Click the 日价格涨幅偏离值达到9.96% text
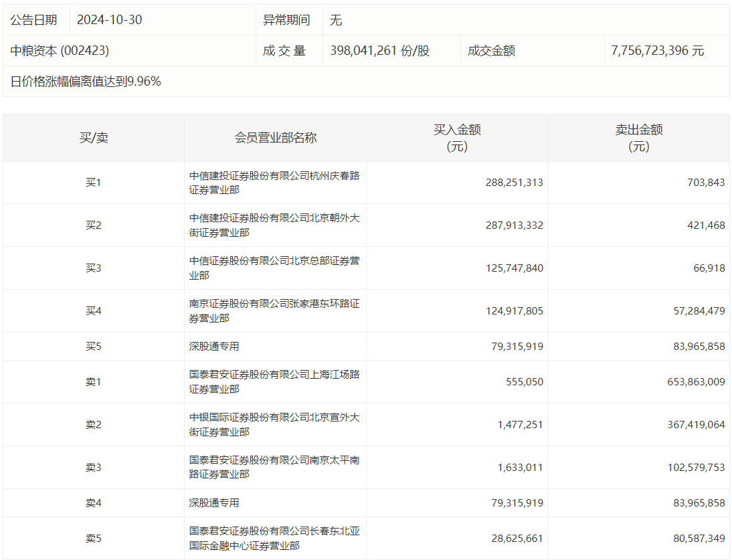Viewport: 732px width, 560px height. [86, 82]
